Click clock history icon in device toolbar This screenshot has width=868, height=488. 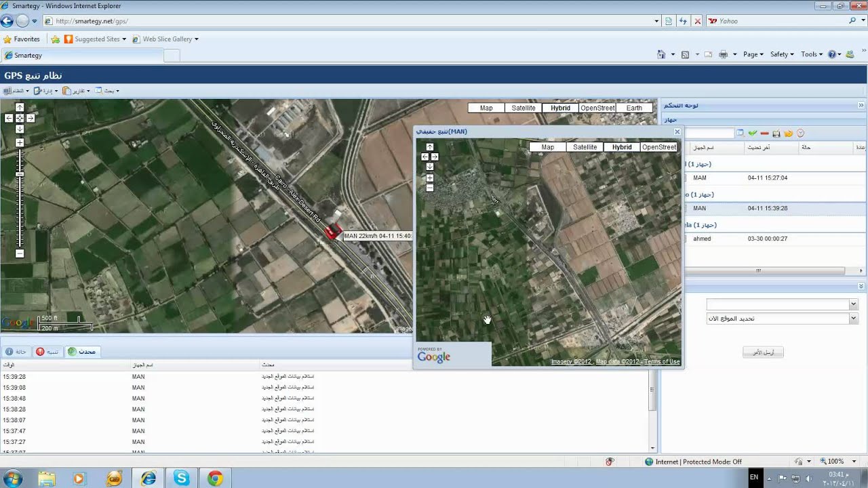pyautogui.click(x=800, y=134)
